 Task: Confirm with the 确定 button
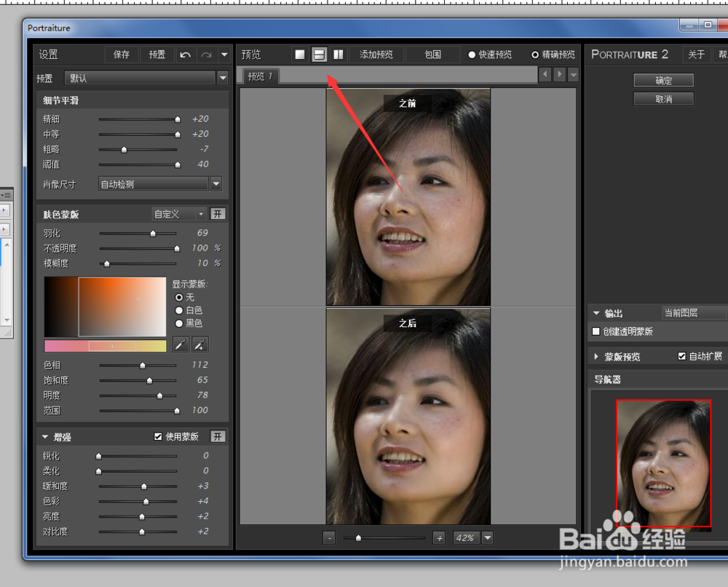coord(663,80)
